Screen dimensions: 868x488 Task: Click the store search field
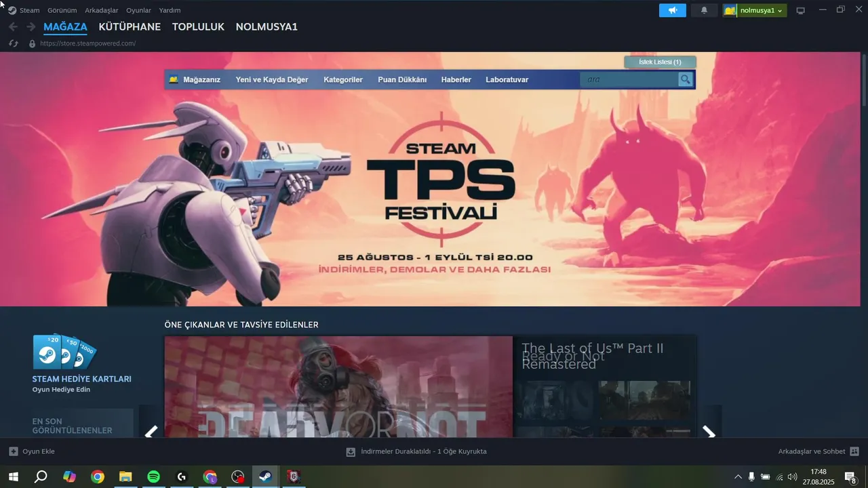629,79
